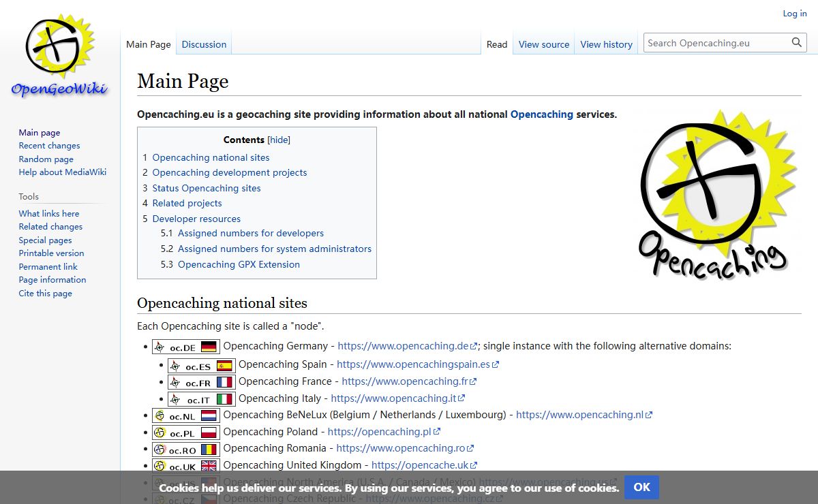This screenshot has width=818, height=504.
Task: Click the oc.IT Italy flag badge
Action: pos(202,399)
